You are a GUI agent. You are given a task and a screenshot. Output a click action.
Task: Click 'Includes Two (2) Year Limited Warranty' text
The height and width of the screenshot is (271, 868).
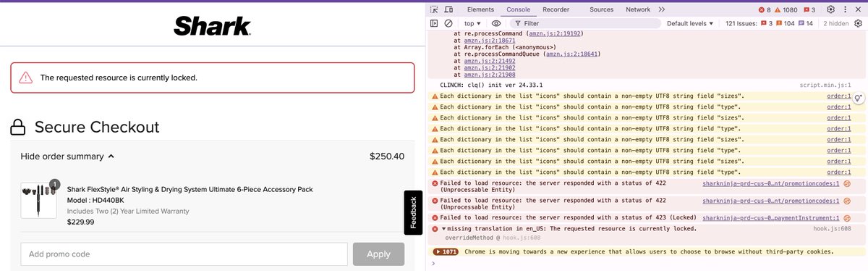point(128,211)
